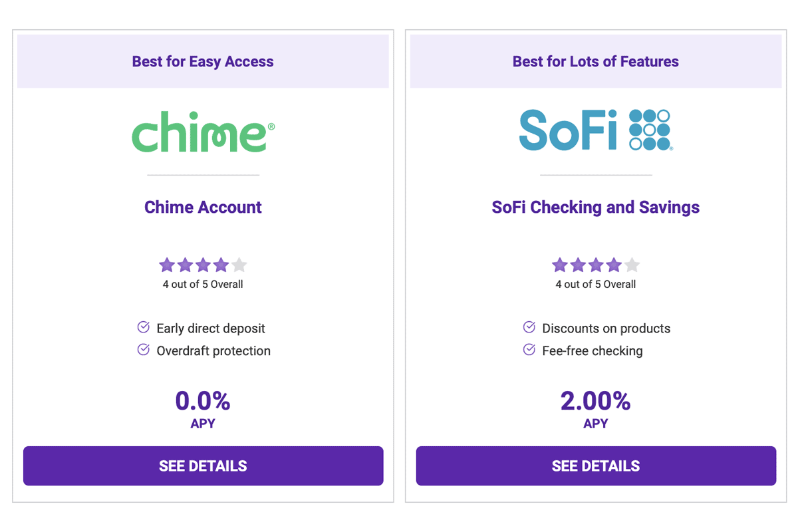Click the Early direct deposit text

pyautogui.click(x=211, y=329)
